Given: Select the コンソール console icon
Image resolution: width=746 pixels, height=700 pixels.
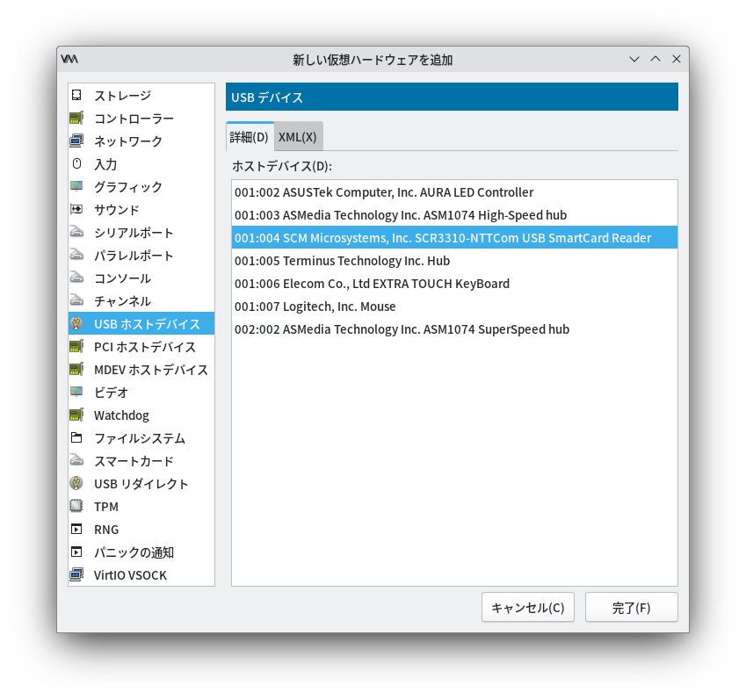Looking at the screenshot, I should 76,278.
